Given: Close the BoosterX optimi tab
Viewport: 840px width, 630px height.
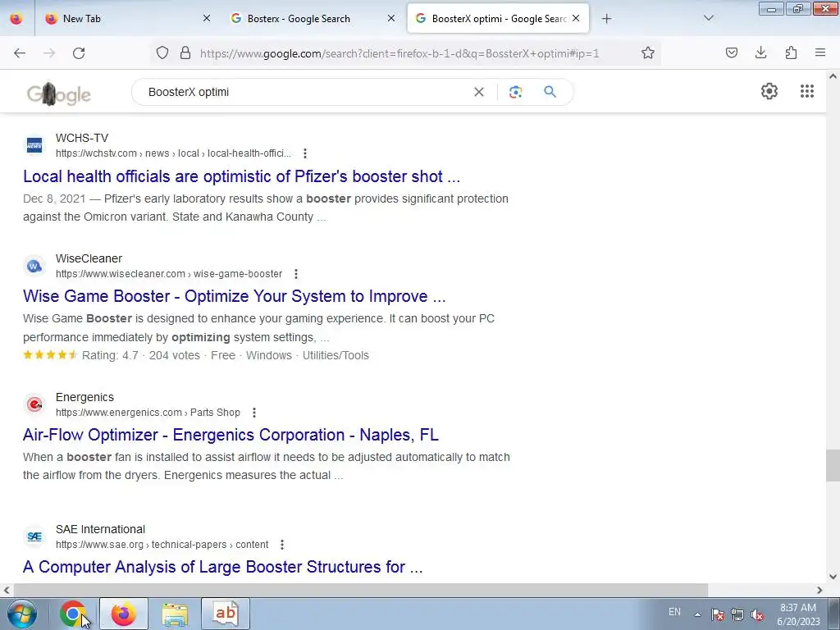Looking at the screenshot, I should point(576,18).
